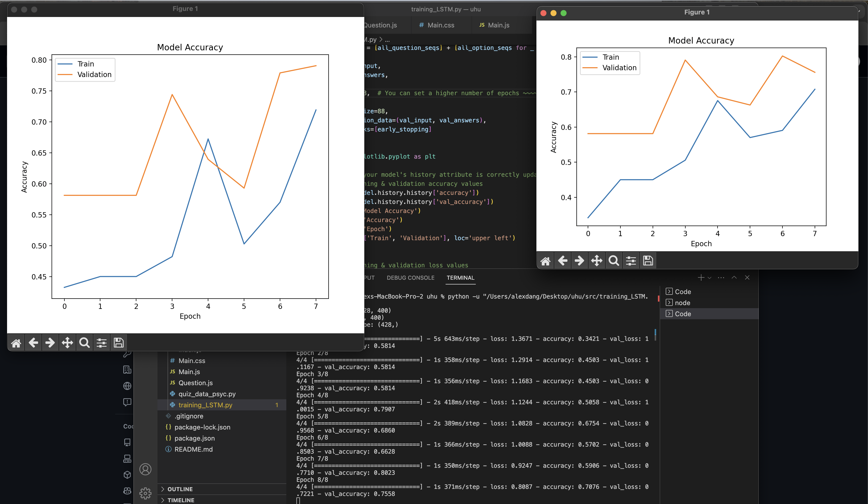Open Manage gear icon in VS Code

coord(145,493)
